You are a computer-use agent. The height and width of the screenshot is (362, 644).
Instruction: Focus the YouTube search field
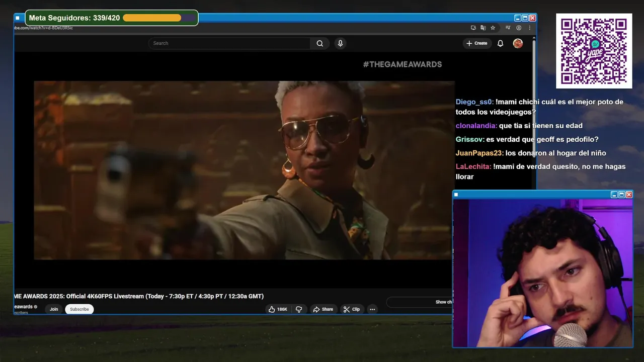pyautogui.click(x=229, y=43)
